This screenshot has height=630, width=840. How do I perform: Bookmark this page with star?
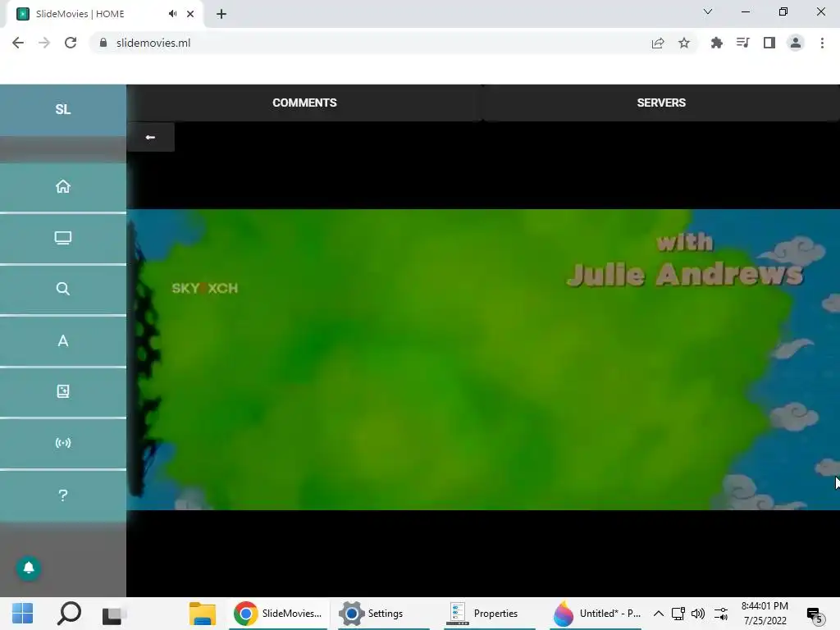(x=684, y=43)
